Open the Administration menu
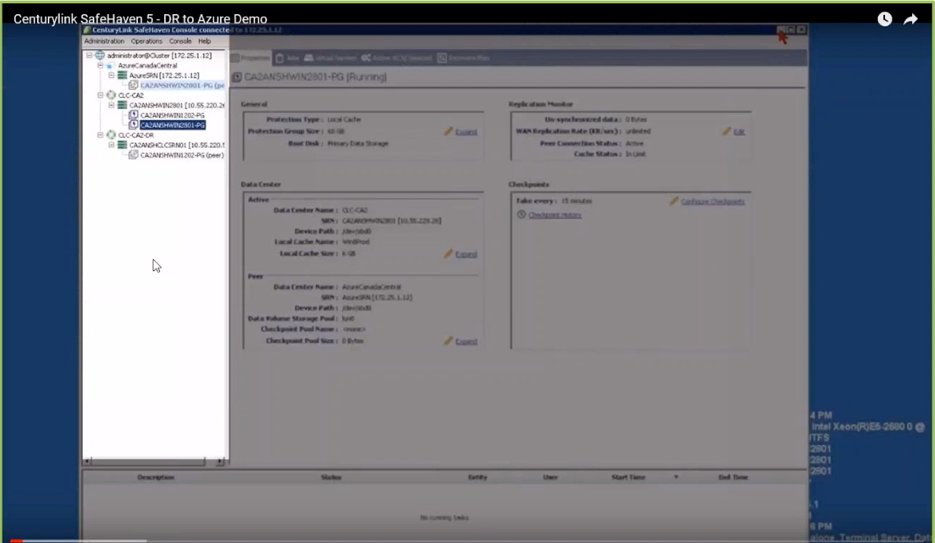The width and height of the screenshot is (935, 543). pyautogui.click(x=104, y=41)
